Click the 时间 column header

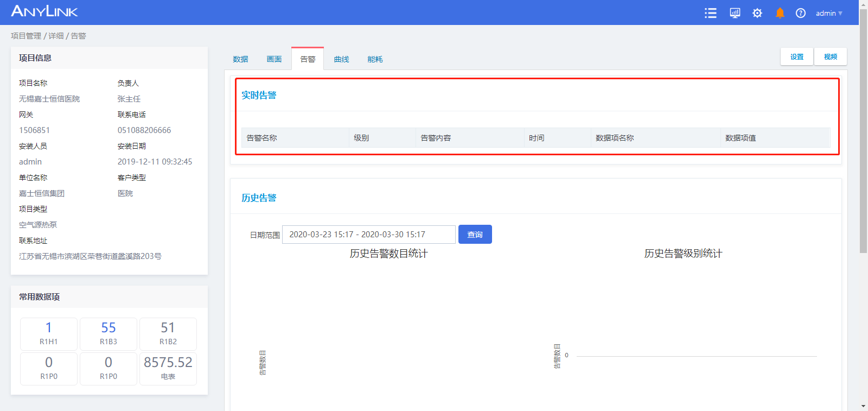558,138
